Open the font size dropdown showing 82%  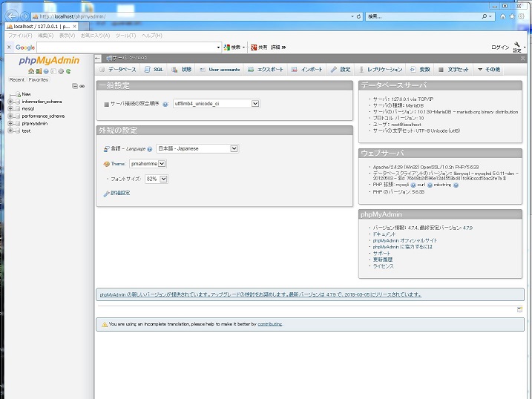[x=156, y=179]
